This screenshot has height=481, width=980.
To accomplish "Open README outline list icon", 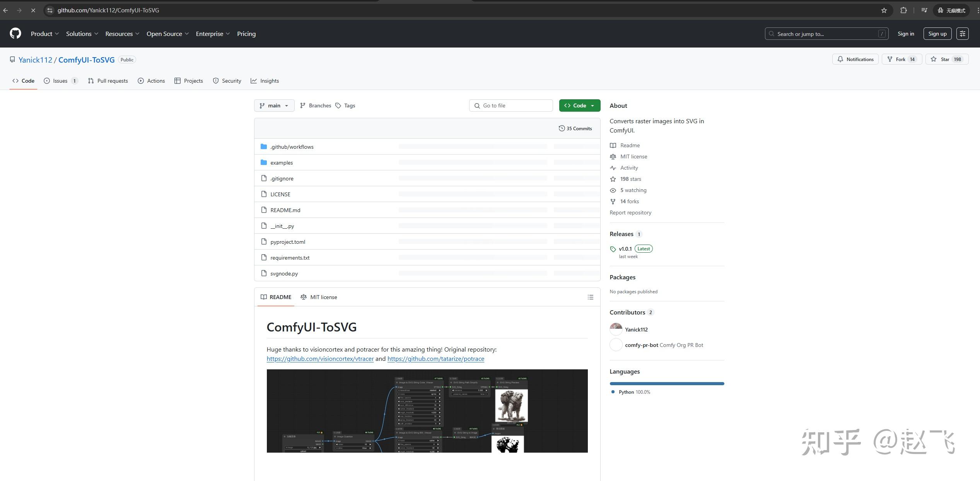I will point(590,297).
